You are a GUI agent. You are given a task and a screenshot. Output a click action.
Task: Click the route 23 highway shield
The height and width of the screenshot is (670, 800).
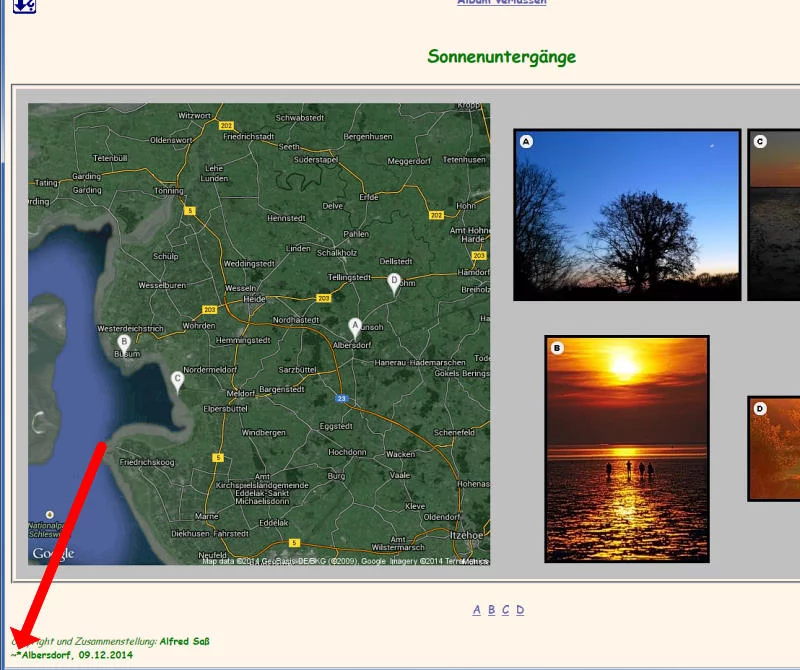(341, 399)
